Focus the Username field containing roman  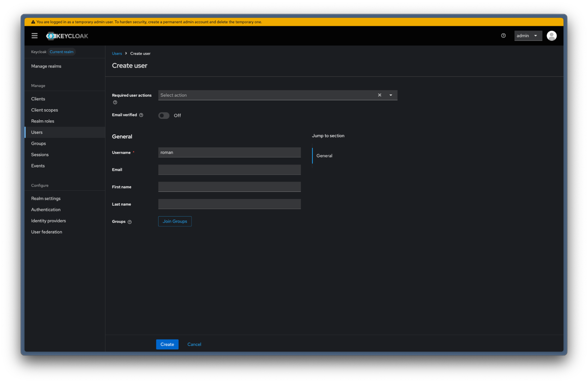tap(229, 152)
